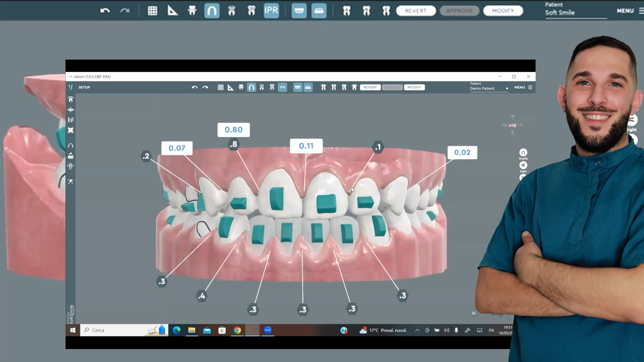
Task: Click the tooth icon left of small REVERT button
Action: (354, 87)
